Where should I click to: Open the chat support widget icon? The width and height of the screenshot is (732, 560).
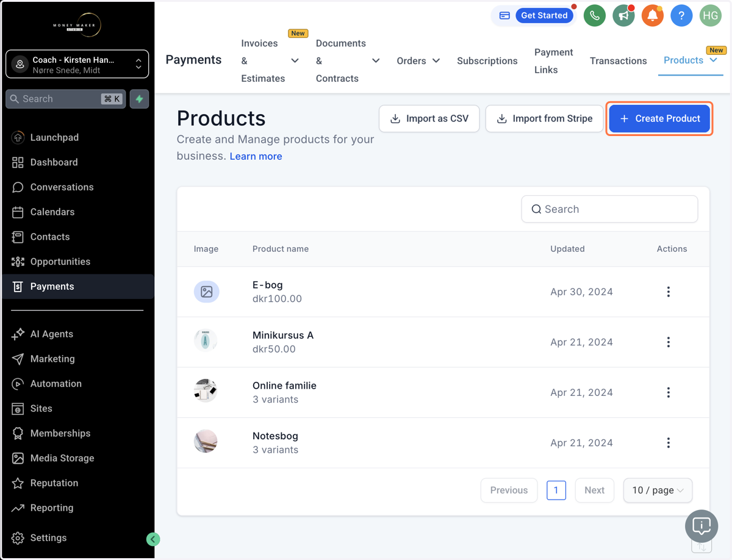tap(701, 526)
